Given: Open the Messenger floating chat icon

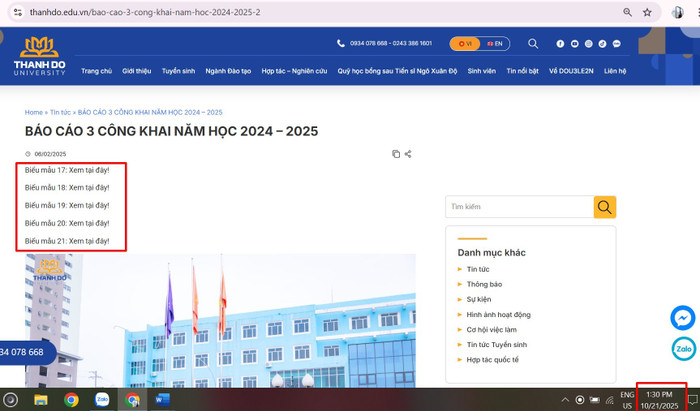Looking at the screenshot, I should tap(684, 317).
